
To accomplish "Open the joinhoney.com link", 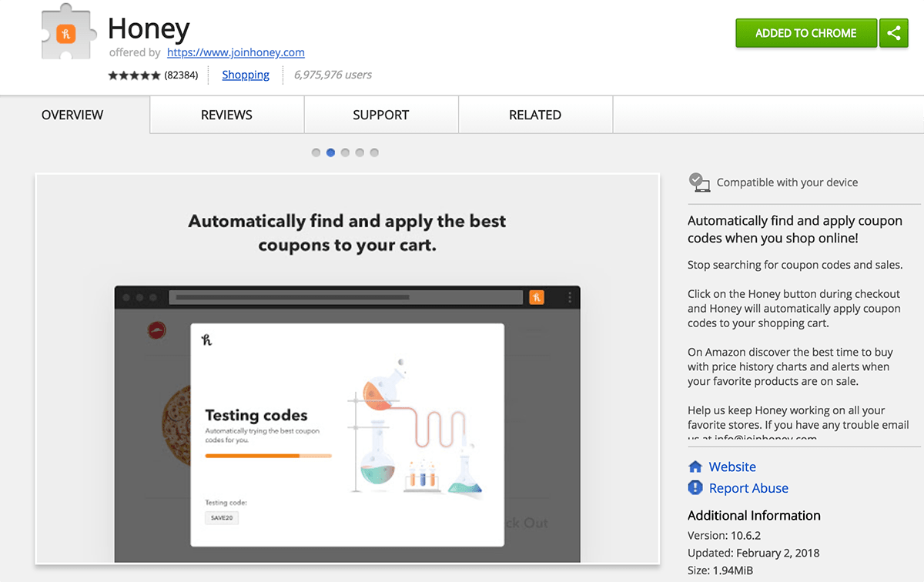I will click(236, 52).
